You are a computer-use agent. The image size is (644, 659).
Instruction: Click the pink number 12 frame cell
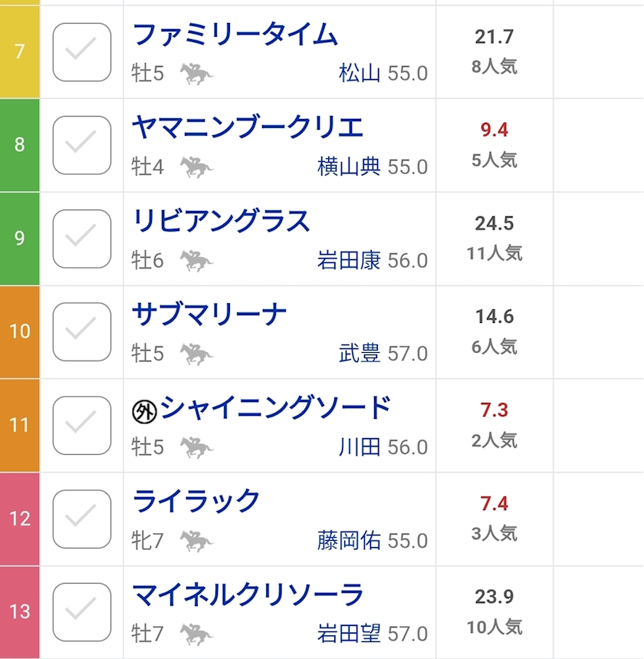(19, 519)
